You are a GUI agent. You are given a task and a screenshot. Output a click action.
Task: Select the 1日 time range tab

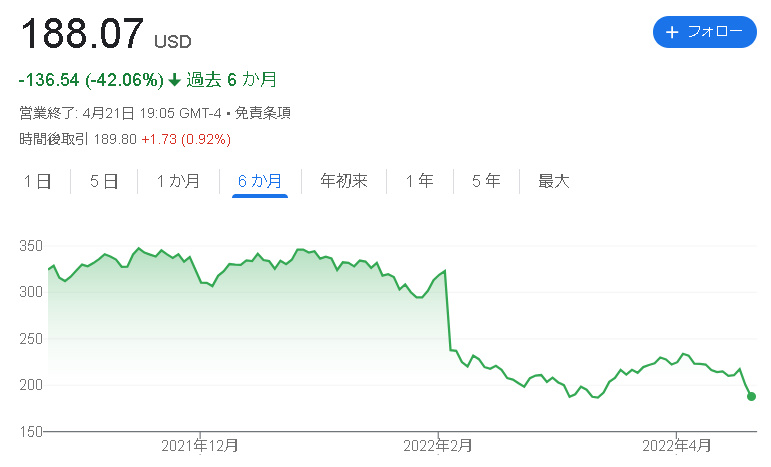click(x=37, y=181)
